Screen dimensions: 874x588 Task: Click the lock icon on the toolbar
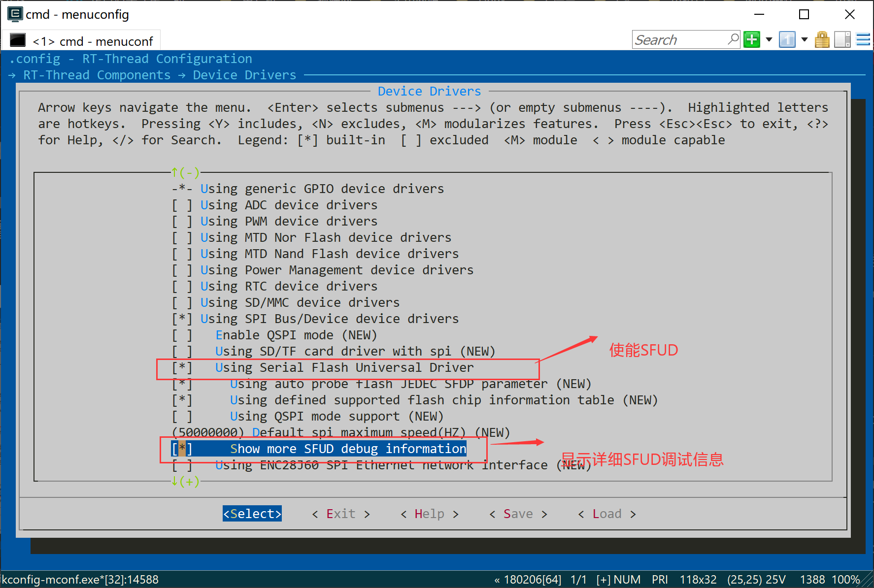(x=822, y=39)
